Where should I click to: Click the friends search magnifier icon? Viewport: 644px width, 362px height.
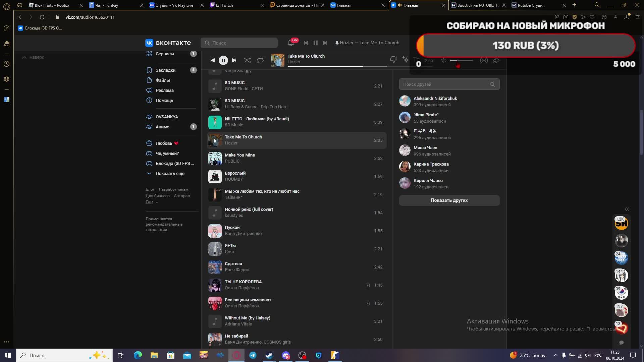pyautogui.click(x=492, y=84)
